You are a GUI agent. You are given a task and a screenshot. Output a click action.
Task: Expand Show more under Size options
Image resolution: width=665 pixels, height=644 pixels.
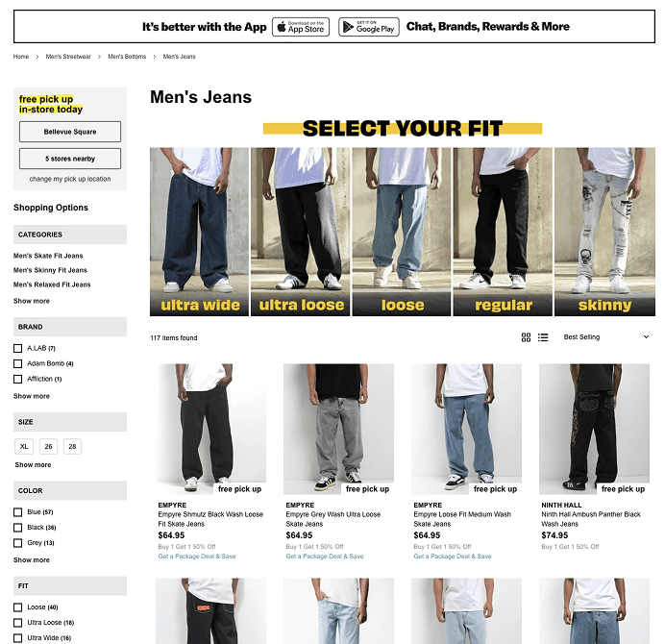[33, 464]
